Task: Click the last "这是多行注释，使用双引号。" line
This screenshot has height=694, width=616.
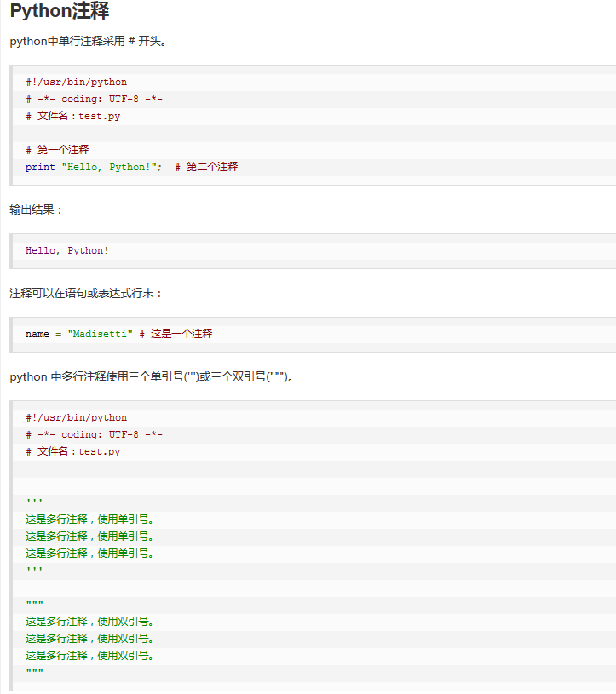Action: click(89, 656)
